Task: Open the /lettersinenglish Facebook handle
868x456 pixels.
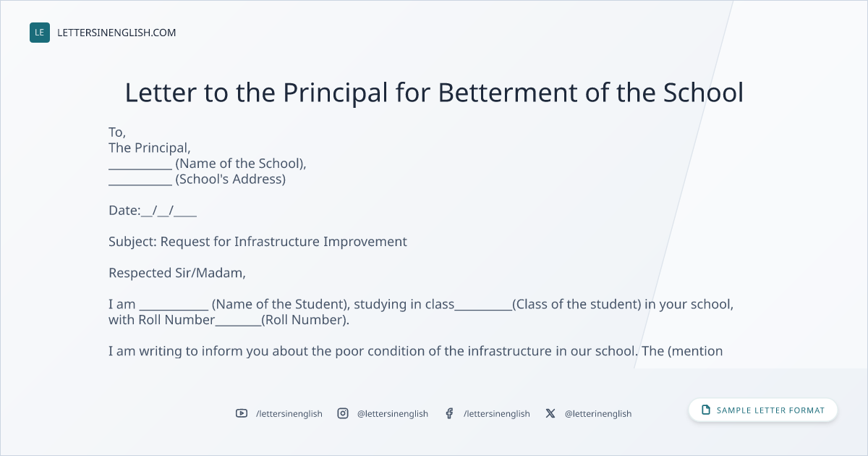Action: pos(497,413)
